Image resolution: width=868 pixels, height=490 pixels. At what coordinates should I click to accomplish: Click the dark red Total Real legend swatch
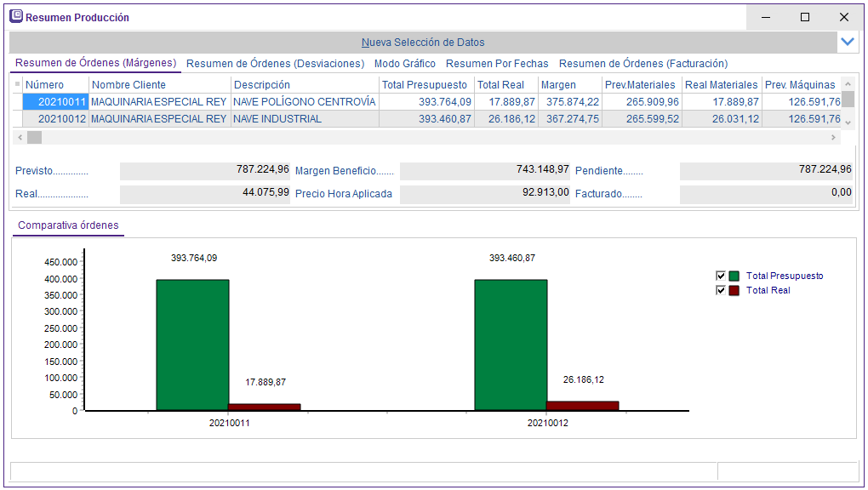click(734, 290)
